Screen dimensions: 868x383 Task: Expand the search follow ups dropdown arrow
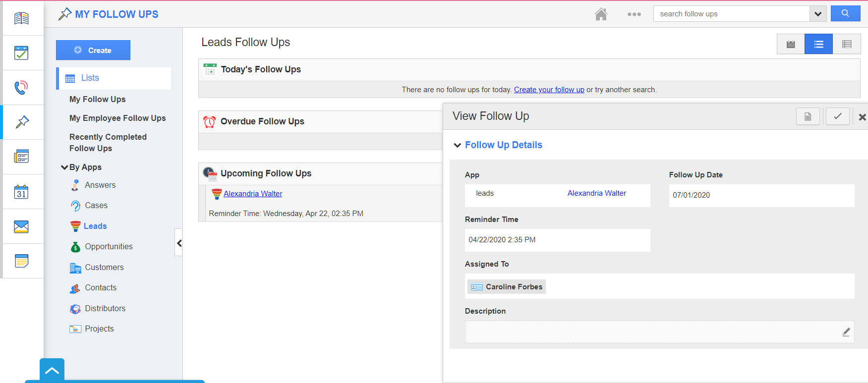click(x=818, y=14)
